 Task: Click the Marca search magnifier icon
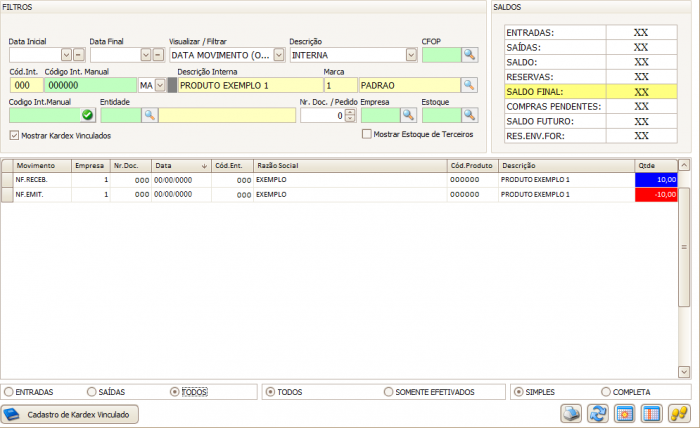tap(469, 86)
